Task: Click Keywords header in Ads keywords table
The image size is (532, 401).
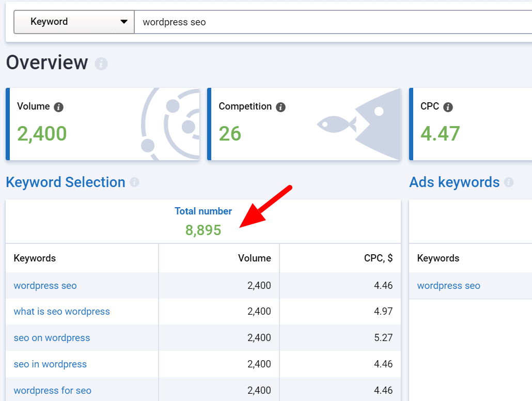Action: point(438,258)
